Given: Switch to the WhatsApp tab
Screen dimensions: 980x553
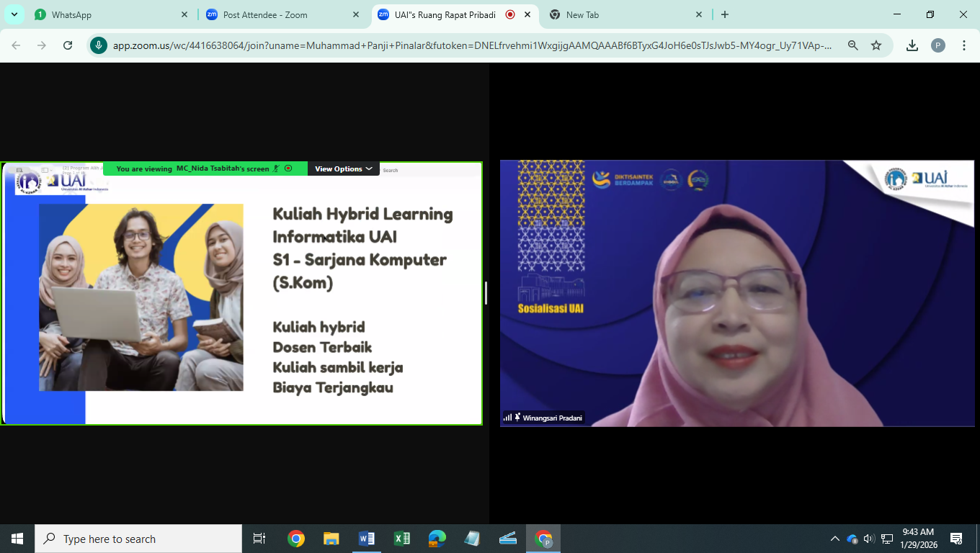Looking at the screenshot, I should (x=108, y=14).
